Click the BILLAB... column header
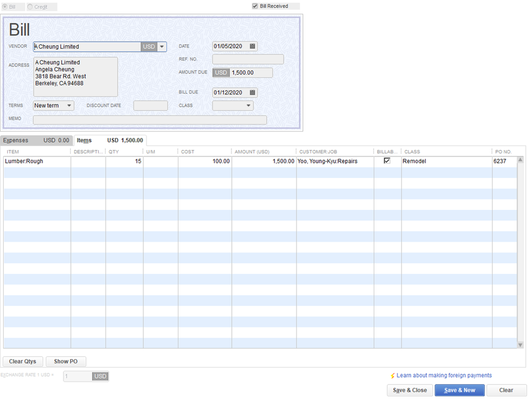This screenshot has height=399, width=532. pyautogui.click(x=388, y=152)
